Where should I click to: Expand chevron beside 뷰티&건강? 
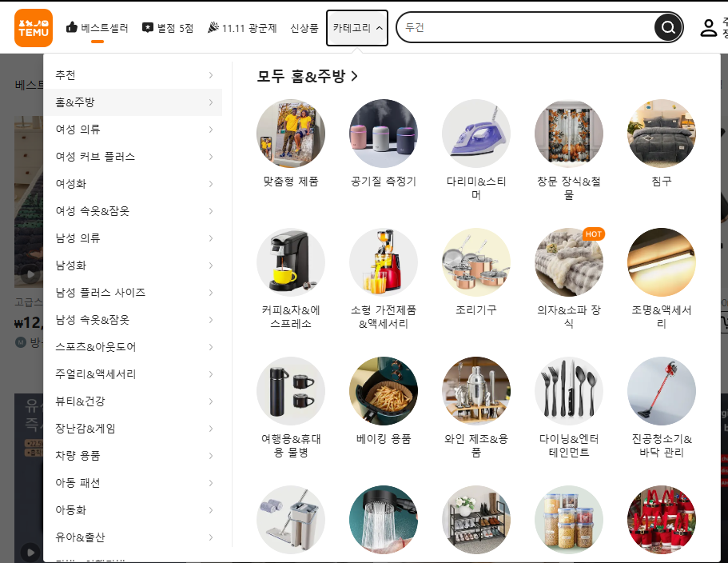pyautogui.click(x=211, y=401)
